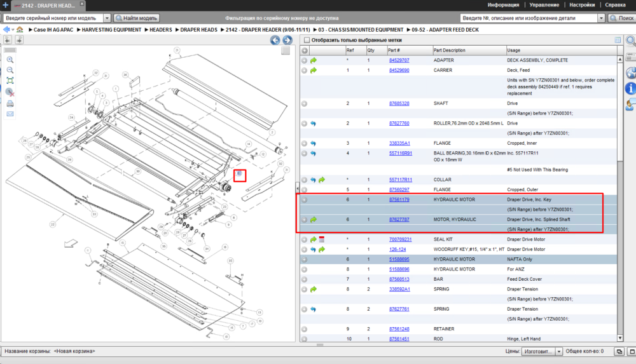This screenshot has width=636, height=364.
Task: Open the part search field dropdown arrow
Action: point(601,18)
